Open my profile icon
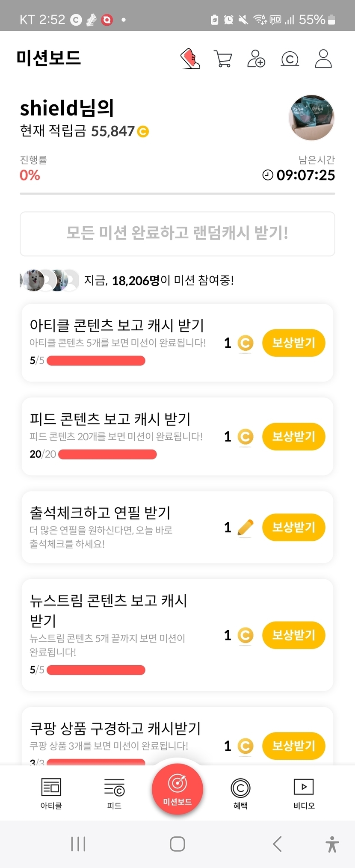The width and height of the screenshot is (355, 868). 323,59
